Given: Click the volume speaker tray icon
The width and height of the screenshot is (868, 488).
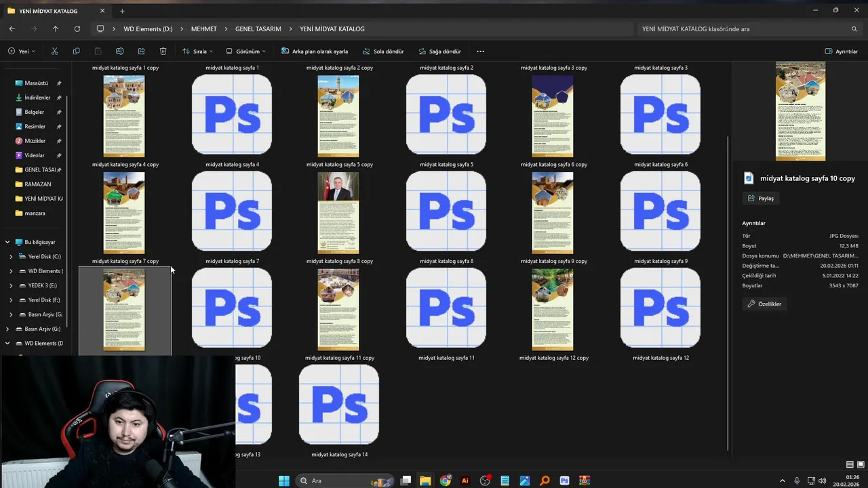Looking at the screenshot, I should pos(823,481).
